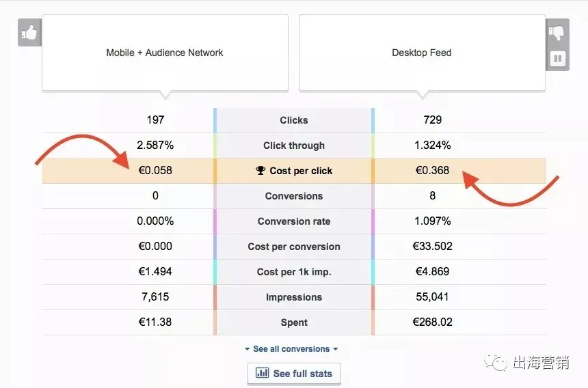Click the thumbs up winner icon
This screenshot has width=588, height=388.
(x=29, y=33)
